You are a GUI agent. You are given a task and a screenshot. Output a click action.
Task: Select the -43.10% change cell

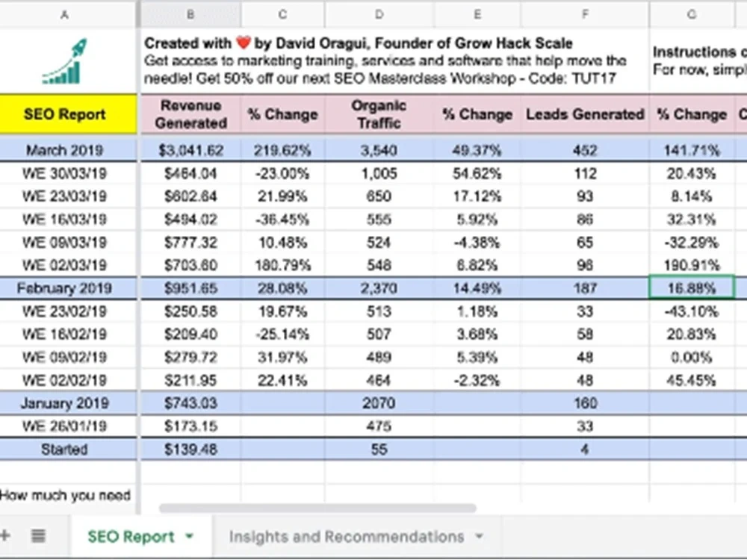click(x=692, y=311)
